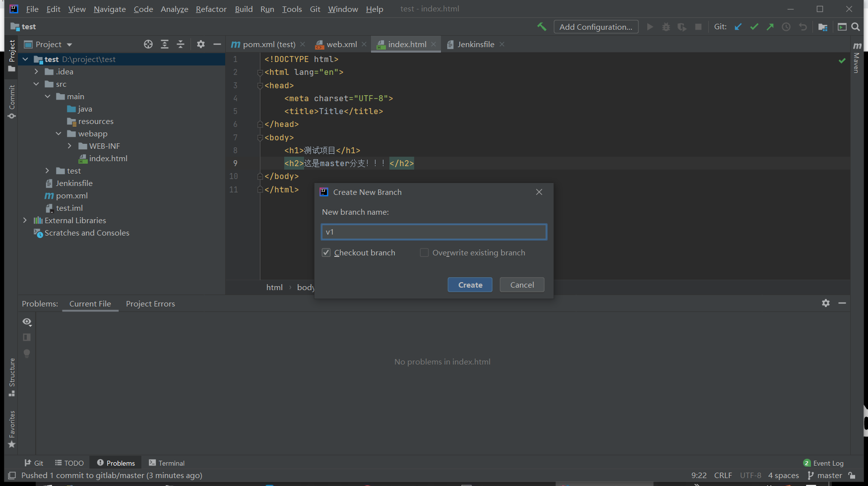The width and height of the screenshot is (868, 486).
Task: Expand External Libraries node
Action: (x=25, y=220)
